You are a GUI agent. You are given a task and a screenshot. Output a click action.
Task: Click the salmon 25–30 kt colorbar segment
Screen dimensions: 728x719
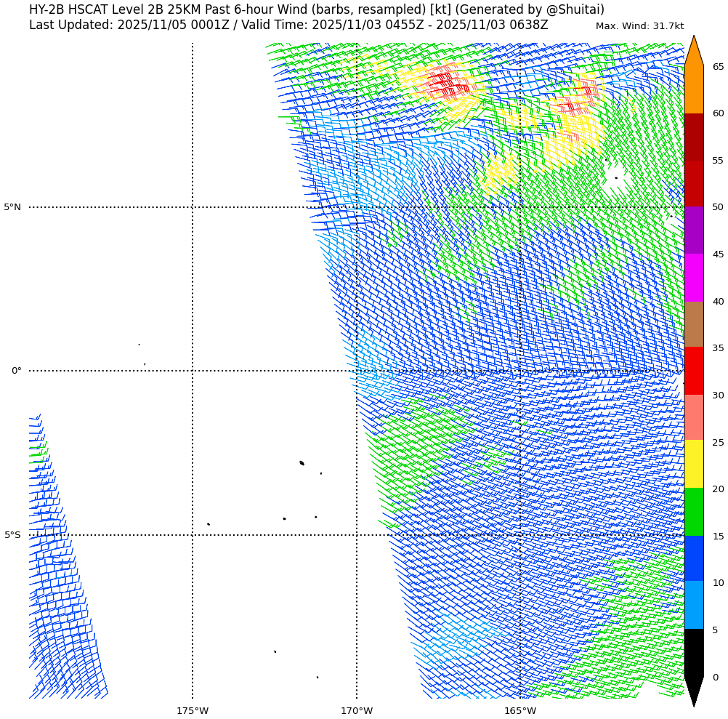694,417
